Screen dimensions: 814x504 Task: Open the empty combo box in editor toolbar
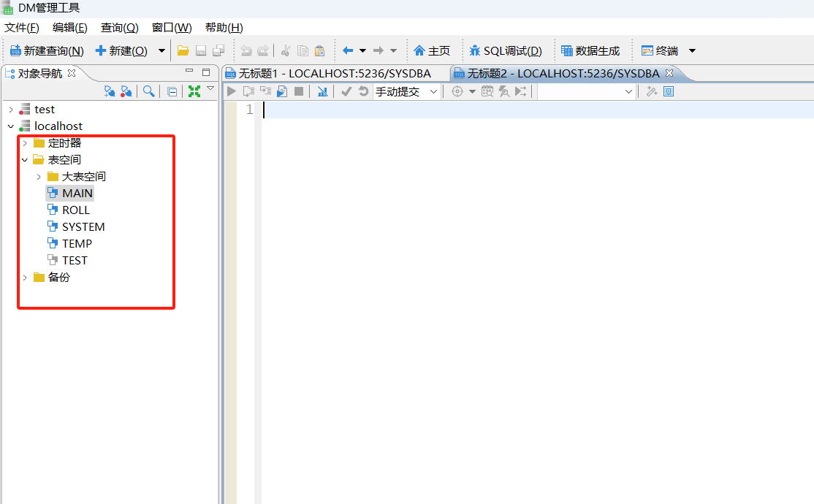(x=585, y=92)
